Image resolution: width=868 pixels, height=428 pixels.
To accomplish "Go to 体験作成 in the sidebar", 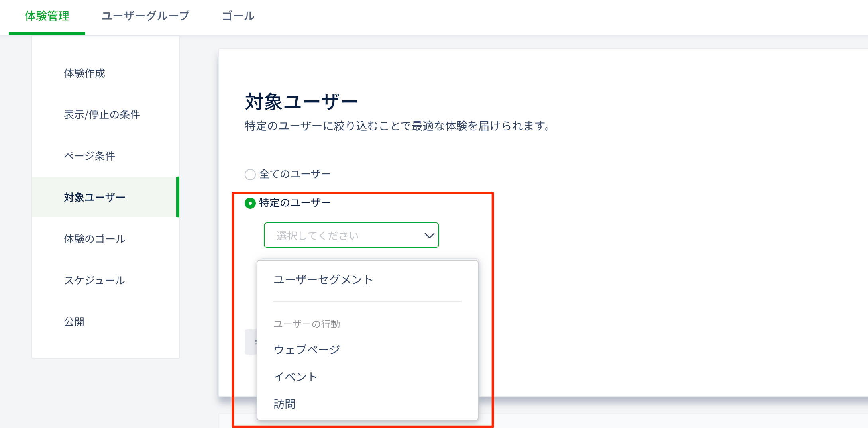I will click(84, 73).
